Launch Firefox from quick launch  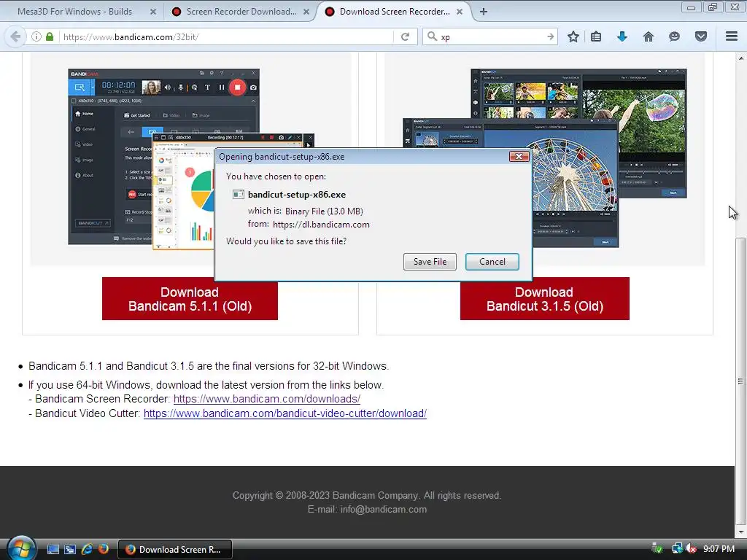(104, 549)
